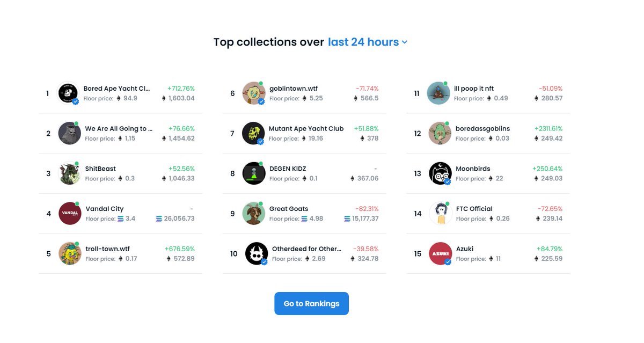Image resolution: width=644 pixels, height=343 pixels.
Task: Open Azuki collection name link
Action: pos(465,249)
